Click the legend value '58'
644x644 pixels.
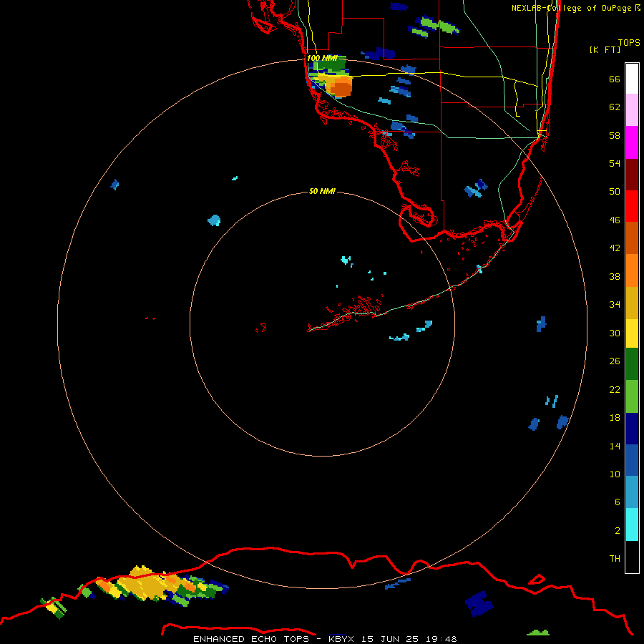pos(615,135)
